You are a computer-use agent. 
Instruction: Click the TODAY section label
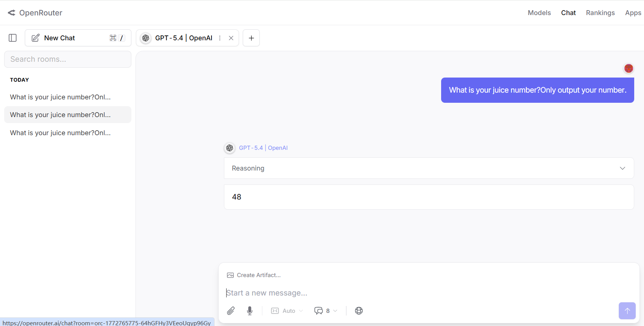20,80
